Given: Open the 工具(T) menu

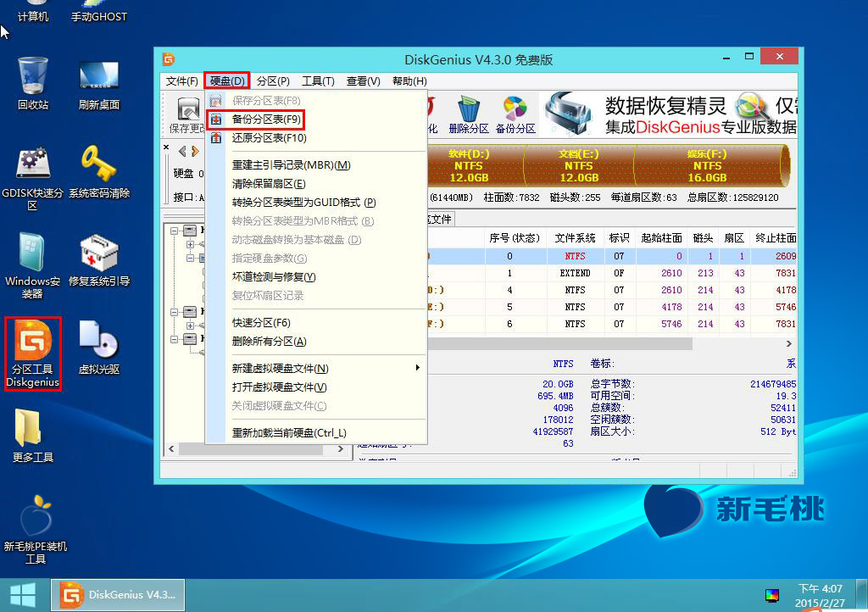Looking at the screenshot, I should [x=319, y=81].
